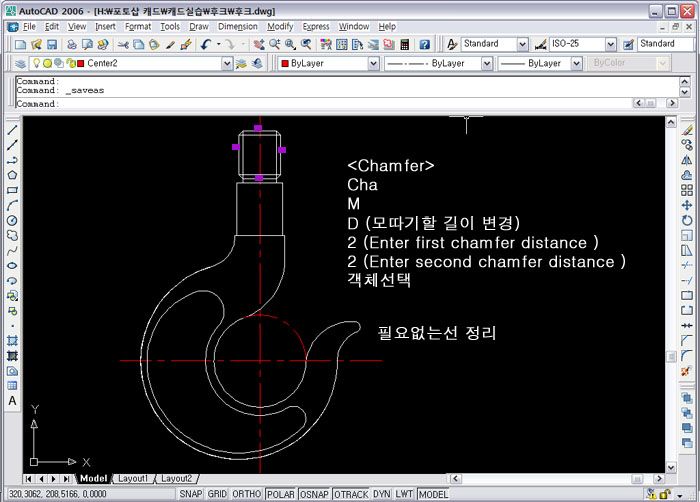Image resolution: width=700 pixels, height=502 pixels.
Task: Click the red color swatch in layer control
Action: 81,63
